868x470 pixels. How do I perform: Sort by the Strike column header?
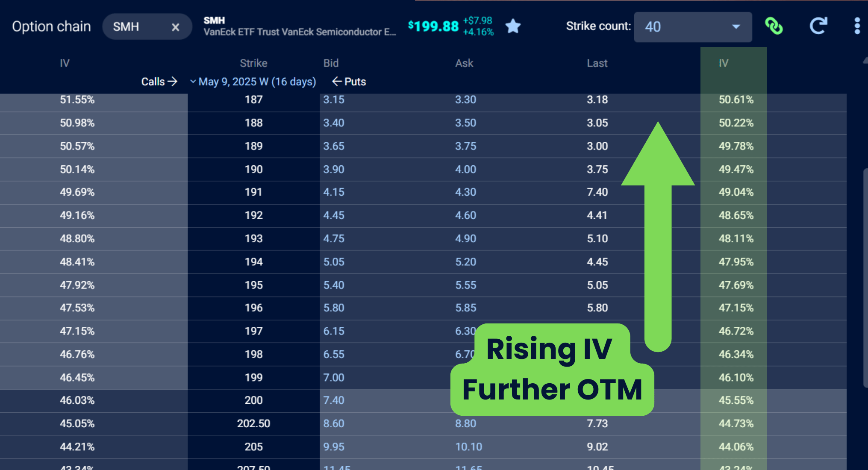253,63
